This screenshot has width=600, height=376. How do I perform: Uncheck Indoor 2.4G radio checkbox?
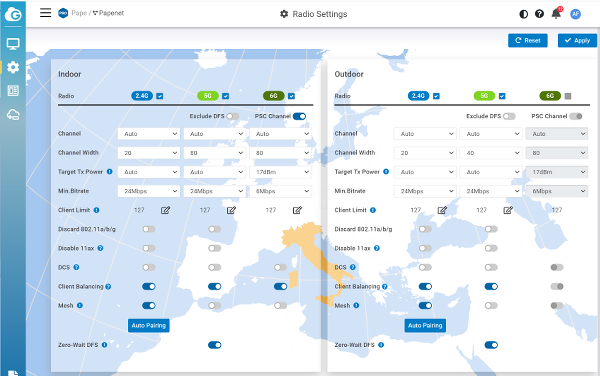point(160,96)
